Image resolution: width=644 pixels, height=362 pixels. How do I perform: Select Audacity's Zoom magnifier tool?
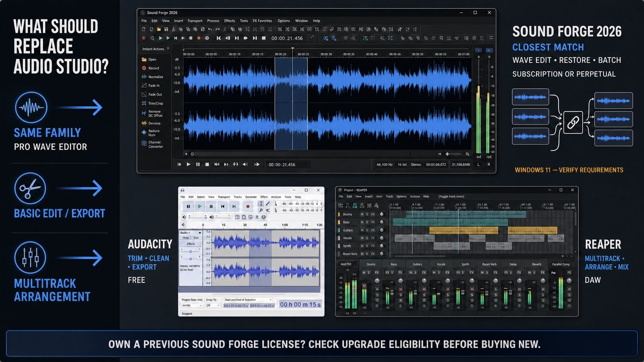click(261, 210)
